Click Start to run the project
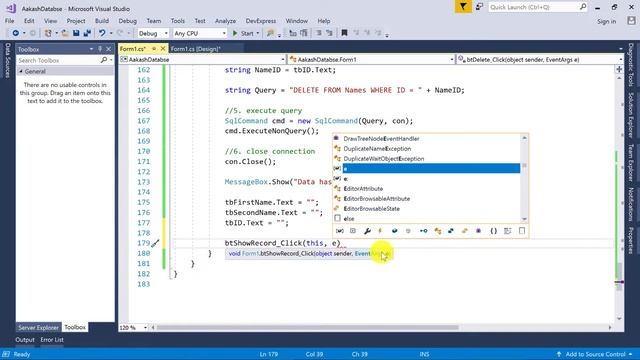This screenshot has height=360, width=640. pos(243,33)
